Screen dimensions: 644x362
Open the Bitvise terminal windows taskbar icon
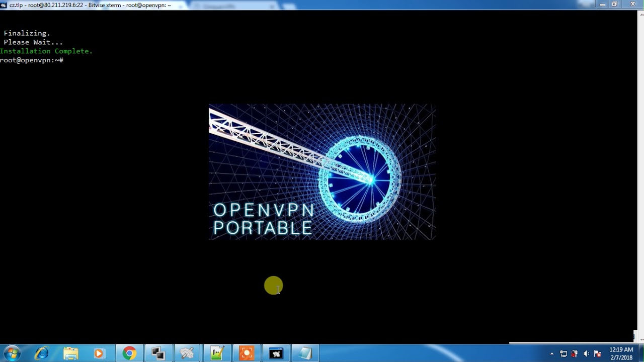(158, 353)
